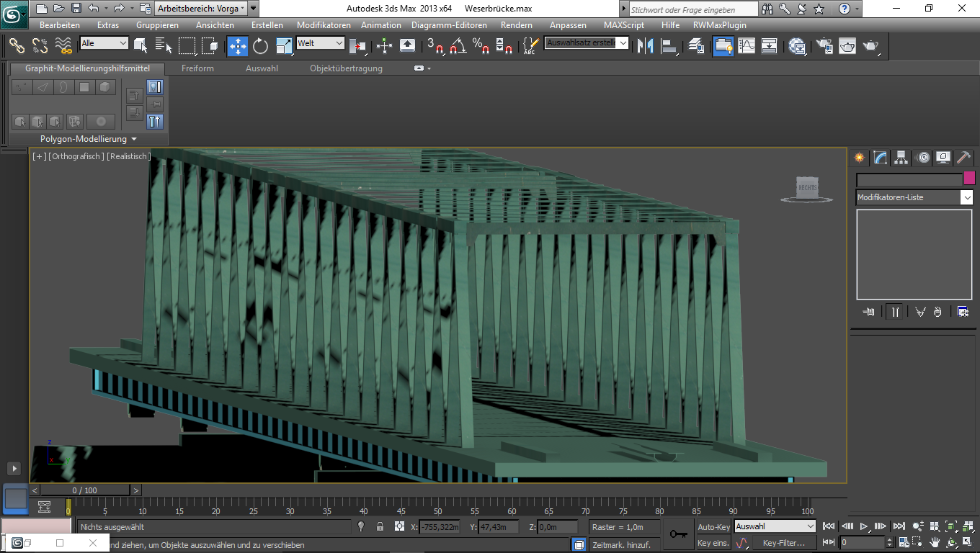The image size is (980, 553).
Task: Open the Curve Editor from toolbar
Action: [747, 46]
